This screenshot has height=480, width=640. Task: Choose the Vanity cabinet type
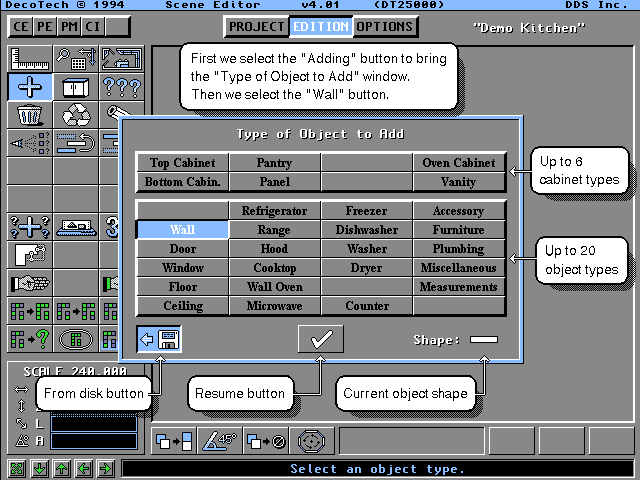459,182
